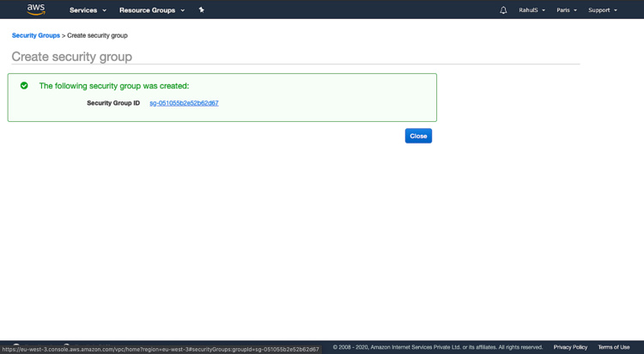View the Terms of Use
Viewport: 644px width, 354px height.
click(613, 347)
